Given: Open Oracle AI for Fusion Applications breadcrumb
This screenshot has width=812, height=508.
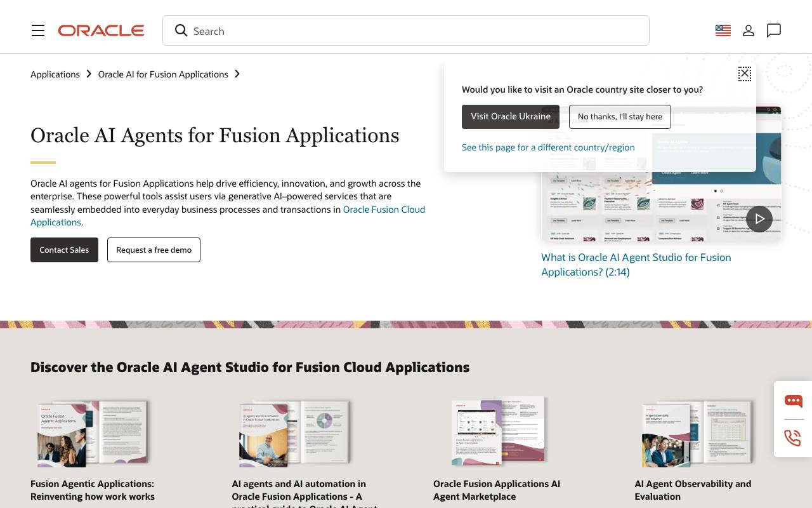Looking at the screenshot, I should click(163, 74).
